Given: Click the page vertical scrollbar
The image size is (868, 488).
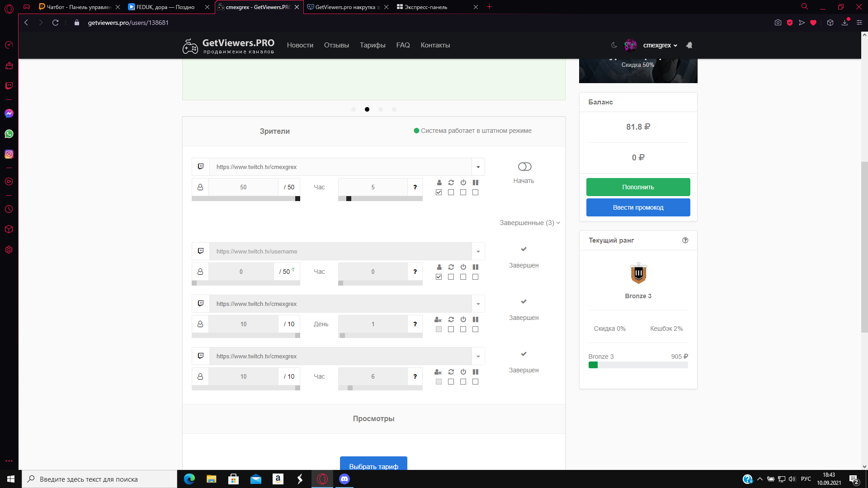Looking at the screenshot, I should 864,247.
